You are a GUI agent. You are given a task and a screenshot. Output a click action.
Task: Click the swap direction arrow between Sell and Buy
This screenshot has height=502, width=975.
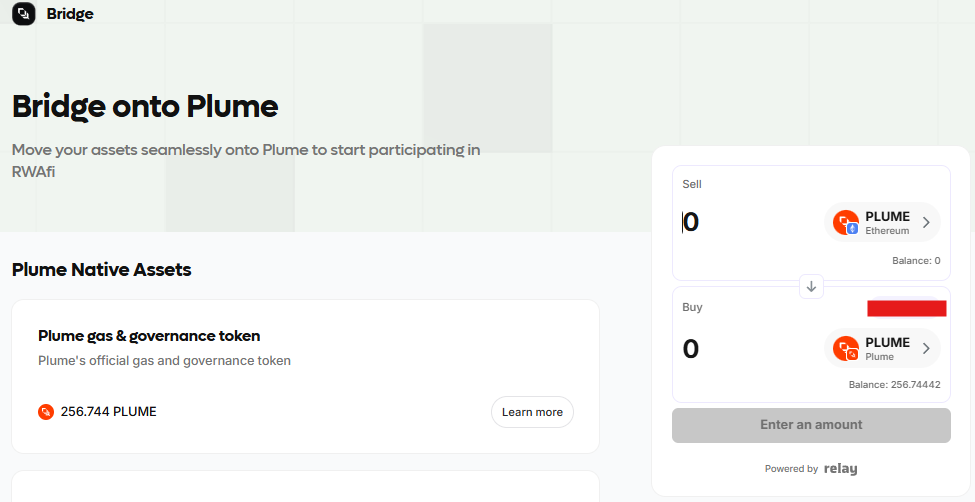pyautogui.click(x=811, y=287)
